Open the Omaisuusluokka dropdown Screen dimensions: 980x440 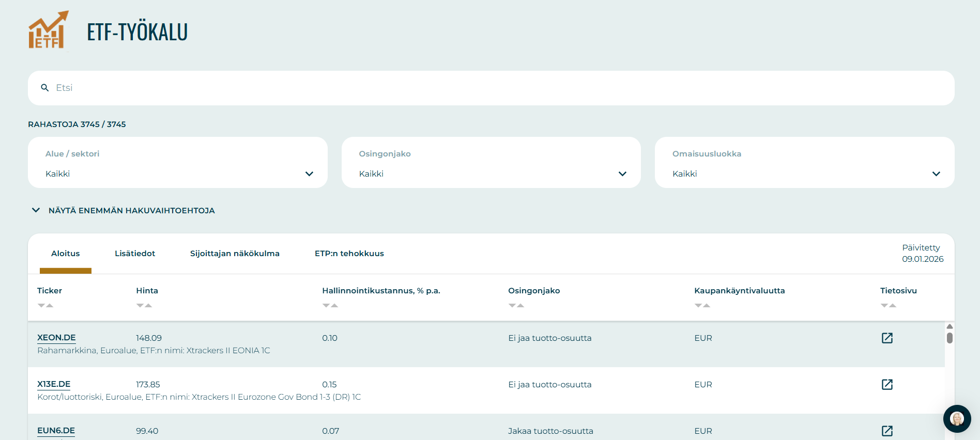tap(804, 163)
